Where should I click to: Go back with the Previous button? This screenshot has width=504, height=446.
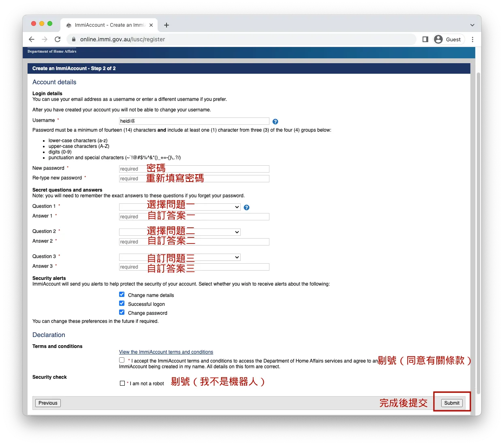coord(48,403)
